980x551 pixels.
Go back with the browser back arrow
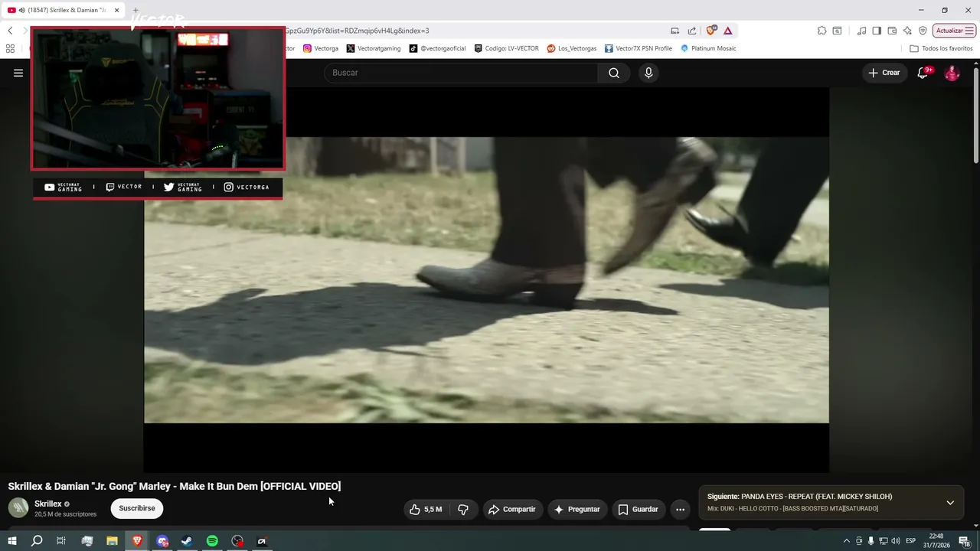point(10,31)
